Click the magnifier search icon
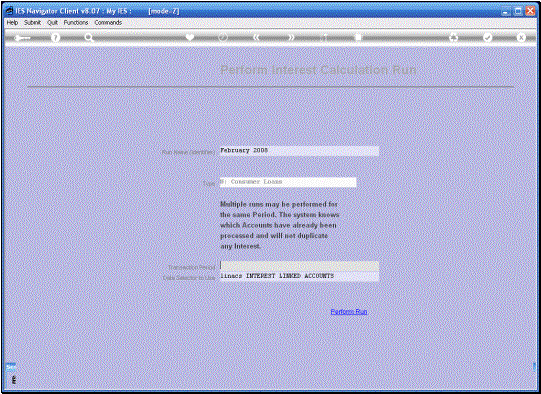Viewport: 541px width, 394px height. 89,38
